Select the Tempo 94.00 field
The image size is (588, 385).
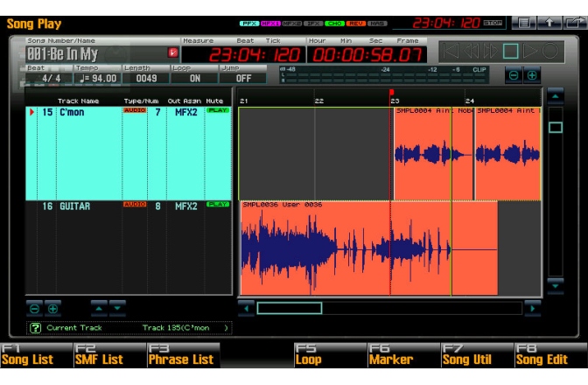(x=98, y=79)
